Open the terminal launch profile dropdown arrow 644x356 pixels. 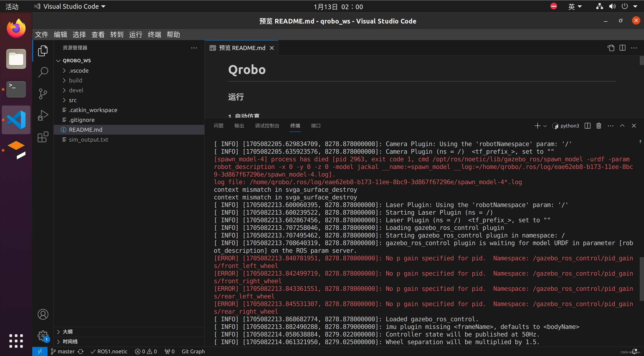point(545,126)
